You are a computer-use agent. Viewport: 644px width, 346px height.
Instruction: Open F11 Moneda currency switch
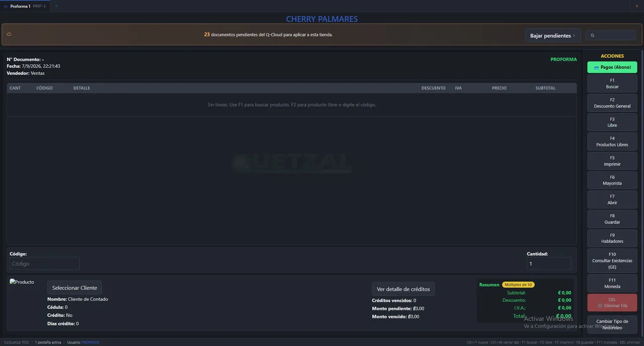(x=612, y=283)
